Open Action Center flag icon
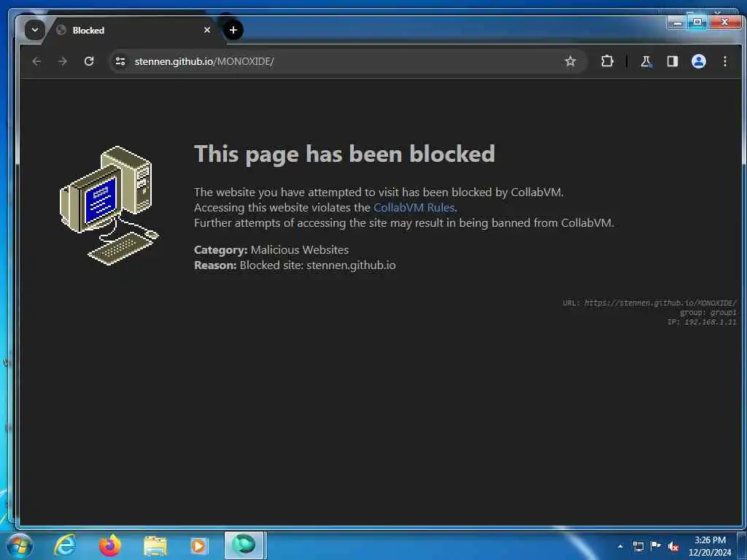The image size is (747, 560). coord(656,545)
